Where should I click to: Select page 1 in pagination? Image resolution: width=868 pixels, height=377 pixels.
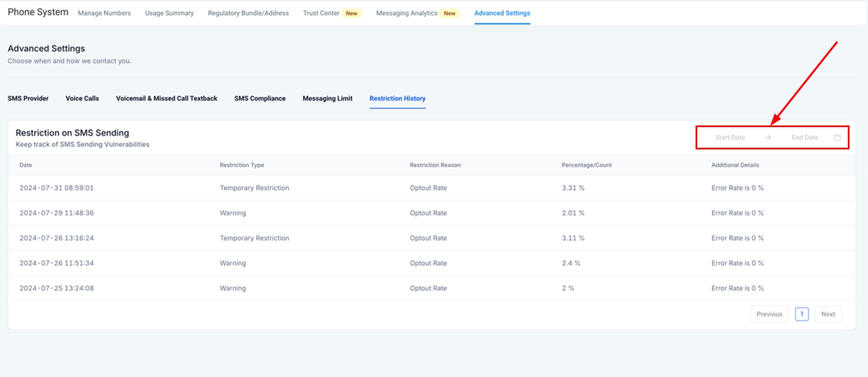(x=802, y=314)
